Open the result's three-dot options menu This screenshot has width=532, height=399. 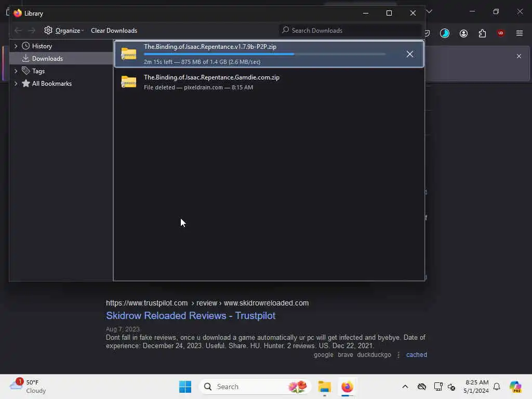click(398, 354)
